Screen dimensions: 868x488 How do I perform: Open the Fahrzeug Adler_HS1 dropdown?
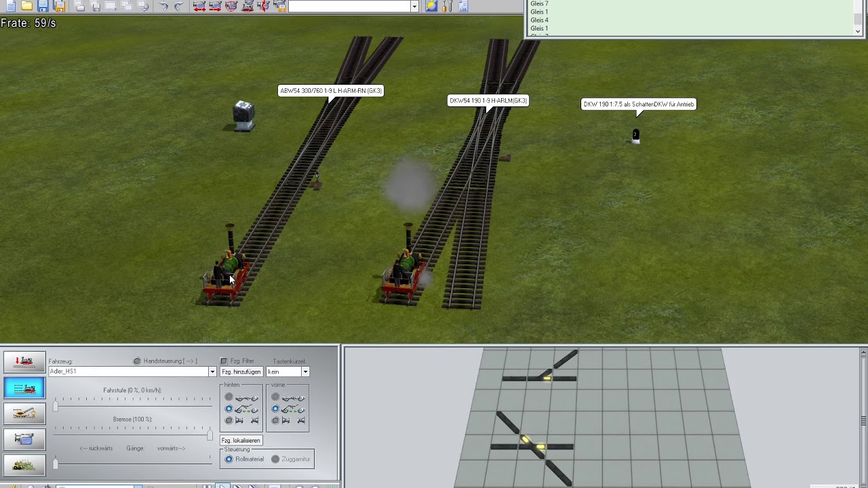coord(212,371)
